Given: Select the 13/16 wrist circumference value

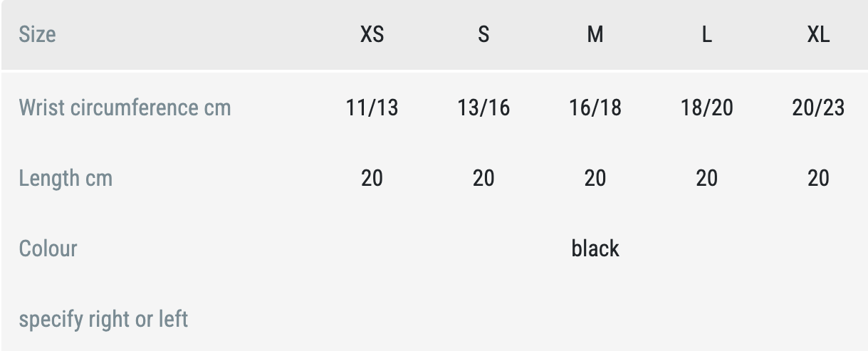Looking at the screenshot, I should [483, 108].
